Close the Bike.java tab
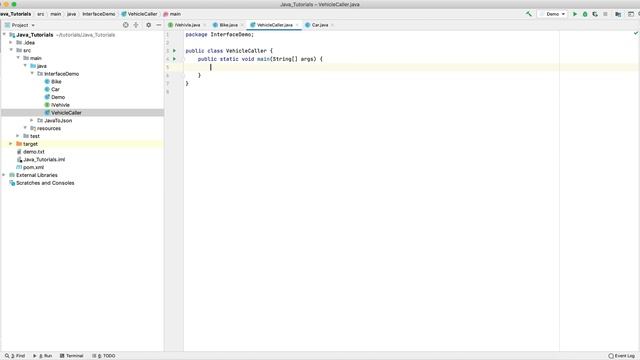The image size is (640, 360). (x=242, y=25)
